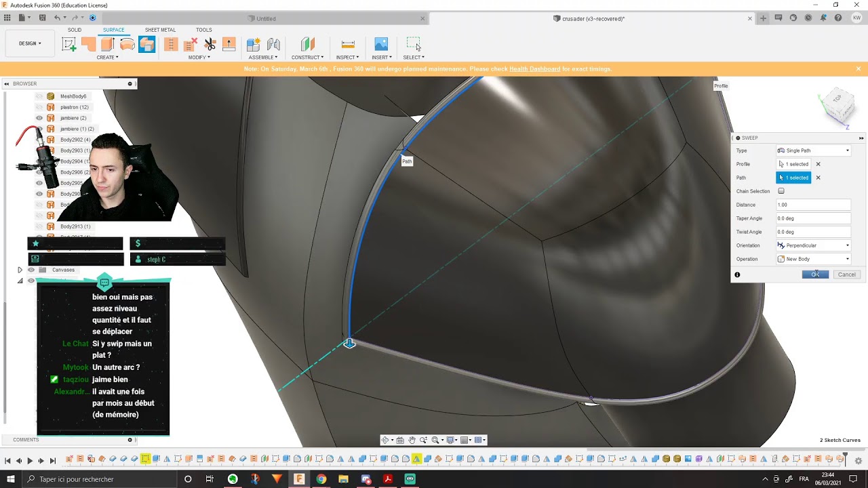Switch to the Solid tab
The image size is (868, 488).
[x=75, y=30]
